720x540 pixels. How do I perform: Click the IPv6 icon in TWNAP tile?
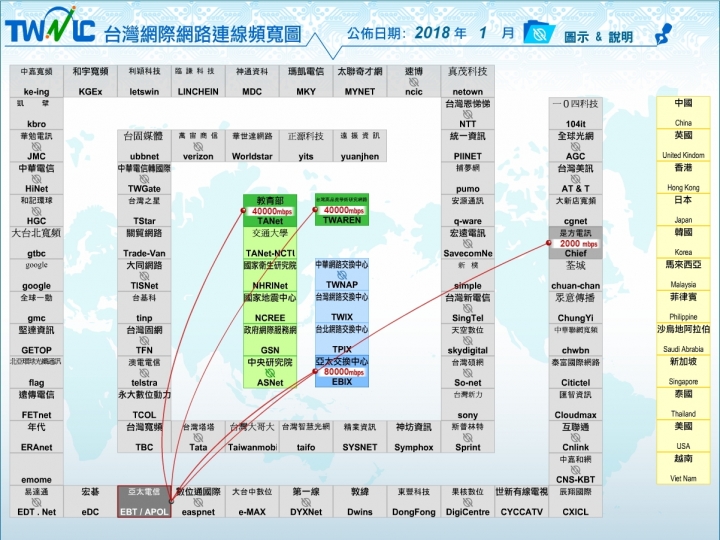[342, 275]
